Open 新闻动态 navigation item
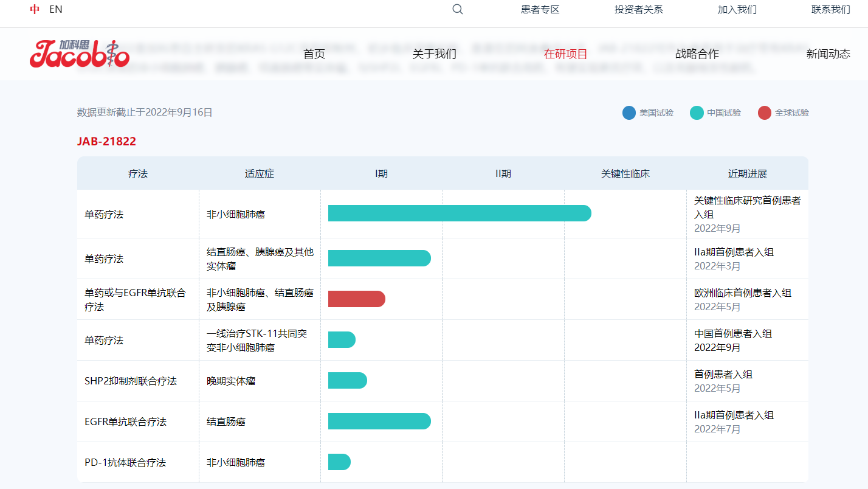The width and height of the screenshot is (868, 489). 828,54
